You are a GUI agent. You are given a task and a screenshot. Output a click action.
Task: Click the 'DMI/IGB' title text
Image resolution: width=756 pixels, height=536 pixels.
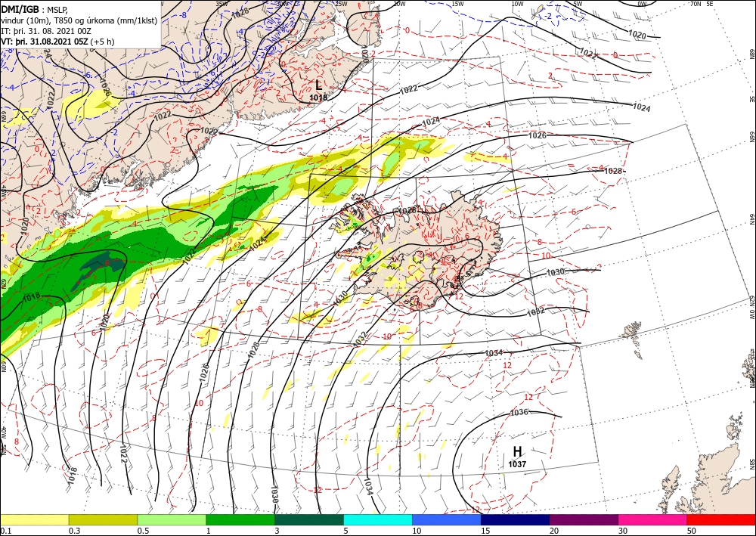click(20, 8)
